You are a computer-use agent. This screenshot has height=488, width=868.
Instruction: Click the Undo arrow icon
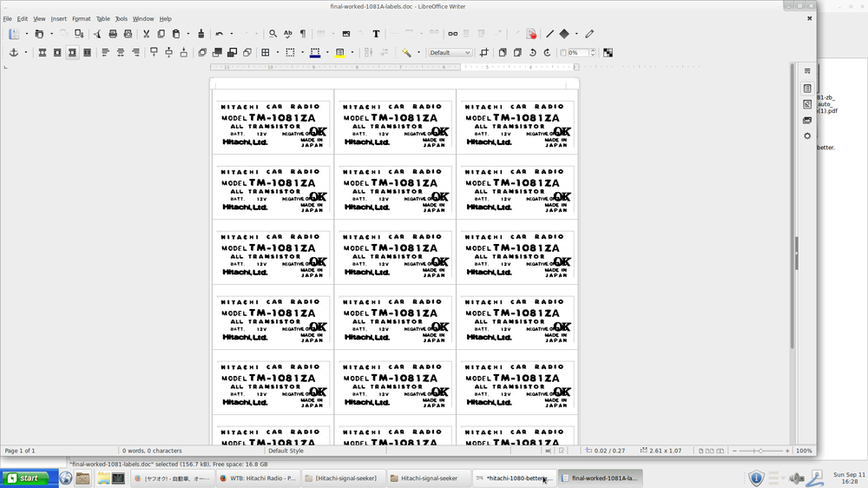pyautogui.click(x=220, y=34)
